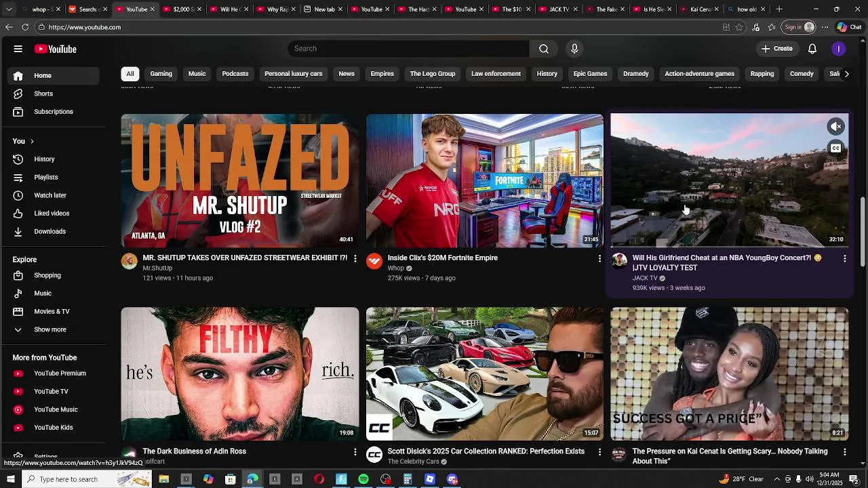Expand Show more under Explore

coord(50,329)
